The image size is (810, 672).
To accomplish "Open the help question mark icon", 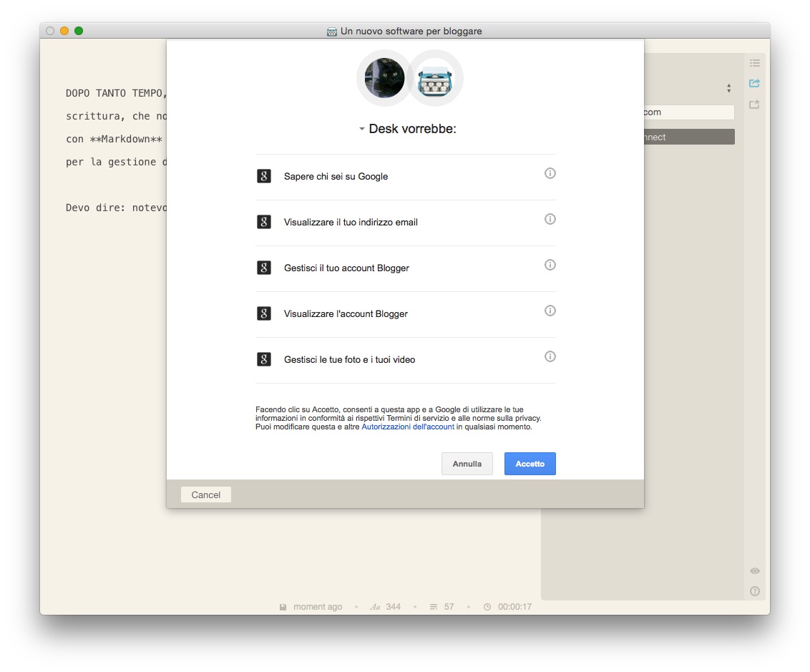I will tap(755, 591).
